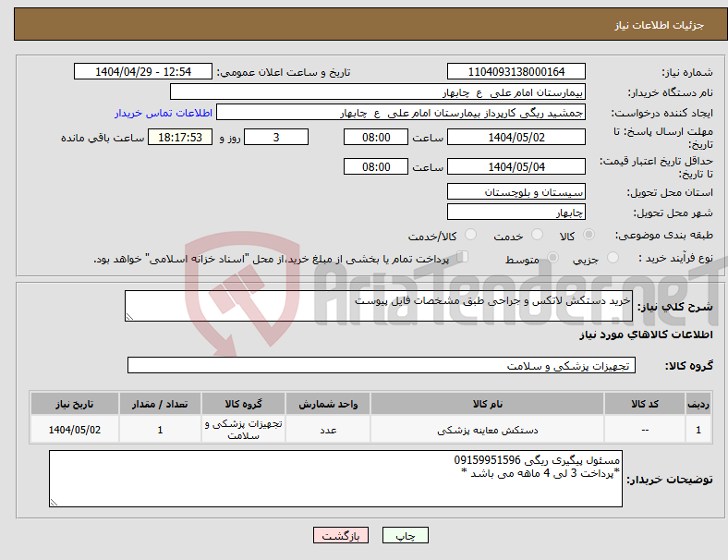Click the طبقه بندی موضوعی label
This screenshot has width=728, height=560.
point(664,236)
